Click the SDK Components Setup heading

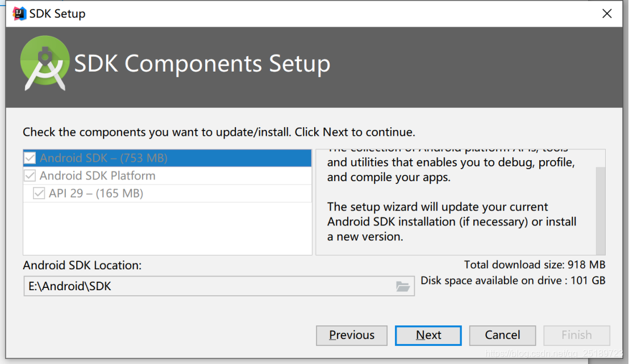[x=202, y=64]
